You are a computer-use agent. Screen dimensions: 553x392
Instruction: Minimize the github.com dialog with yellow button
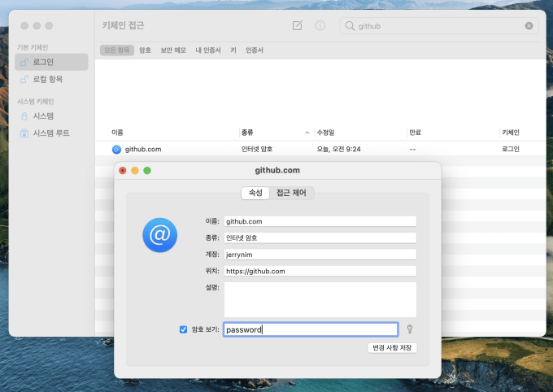pos(135,171)
